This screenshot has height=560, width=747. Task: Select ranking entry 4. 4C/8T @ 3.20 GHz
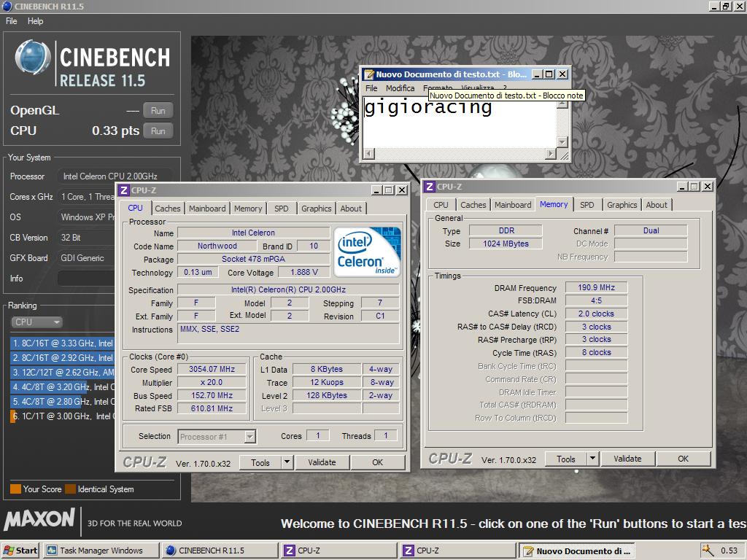click(x=63, y=387)
